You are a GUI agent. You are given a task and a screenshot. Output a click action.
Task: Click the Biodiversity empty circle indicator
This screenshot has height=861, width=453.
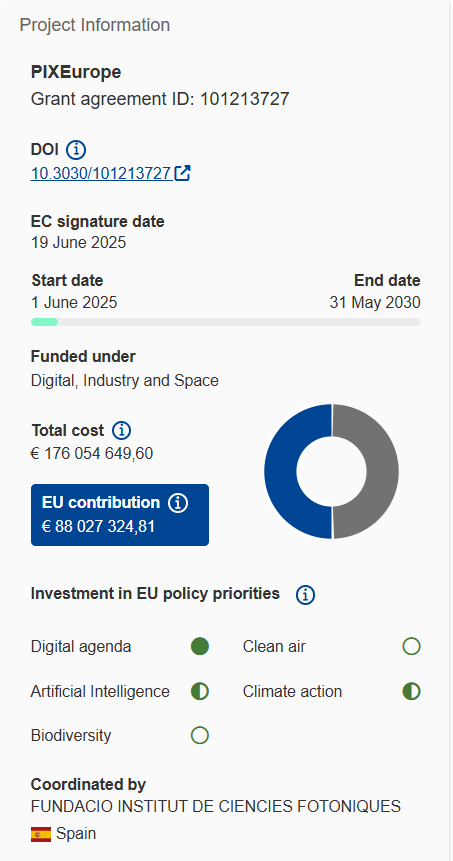pos(200,735)
